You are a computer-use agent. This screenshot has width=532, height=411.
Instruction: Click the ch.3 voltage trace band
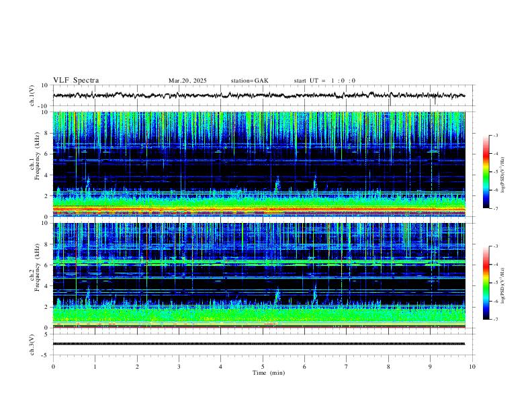click(259, 344)
